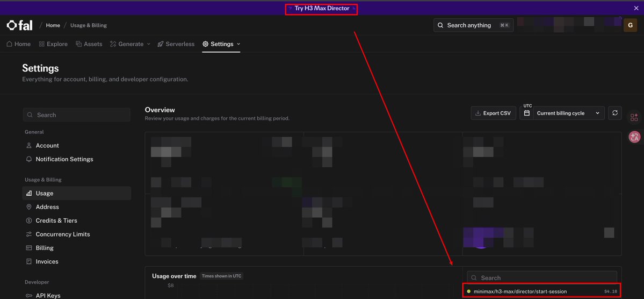This screenshot has height=299, width=644.
Task: Click the magnifier icon in Search anything
Action: coord(440,25)
